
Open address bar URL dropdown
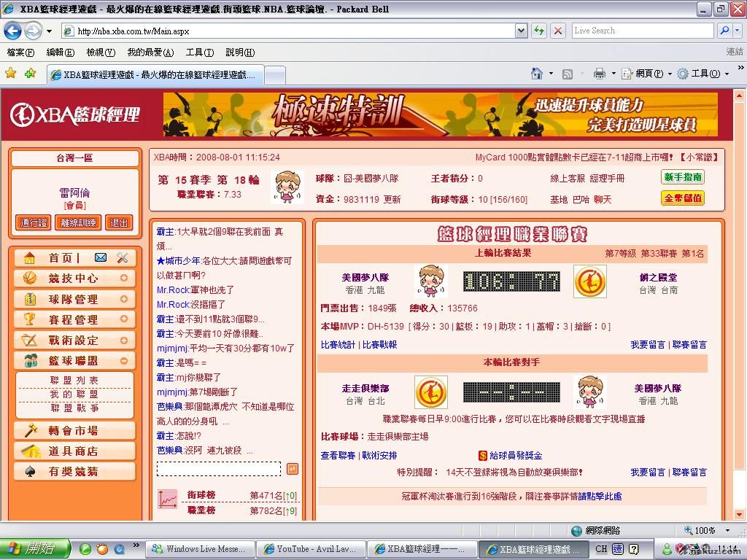tap(521, 31)
